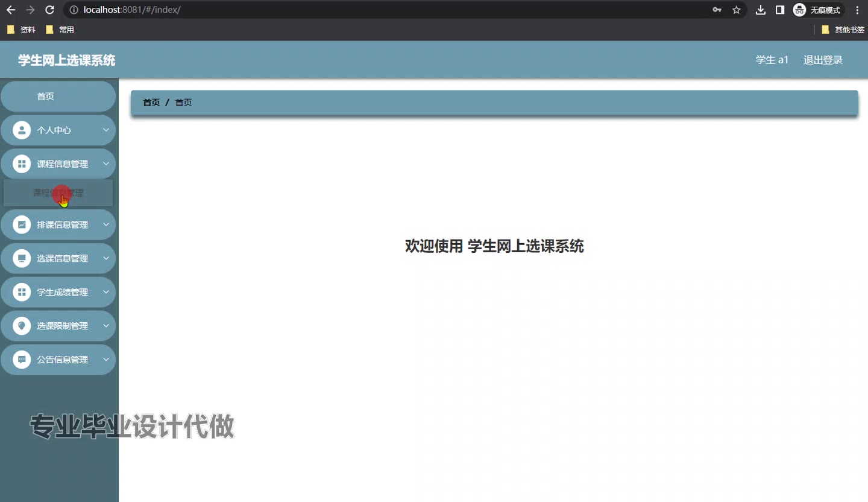The image size is (868, 502).
Task: Expand the 排课信息管理 chevron
Action: [106, 224]
